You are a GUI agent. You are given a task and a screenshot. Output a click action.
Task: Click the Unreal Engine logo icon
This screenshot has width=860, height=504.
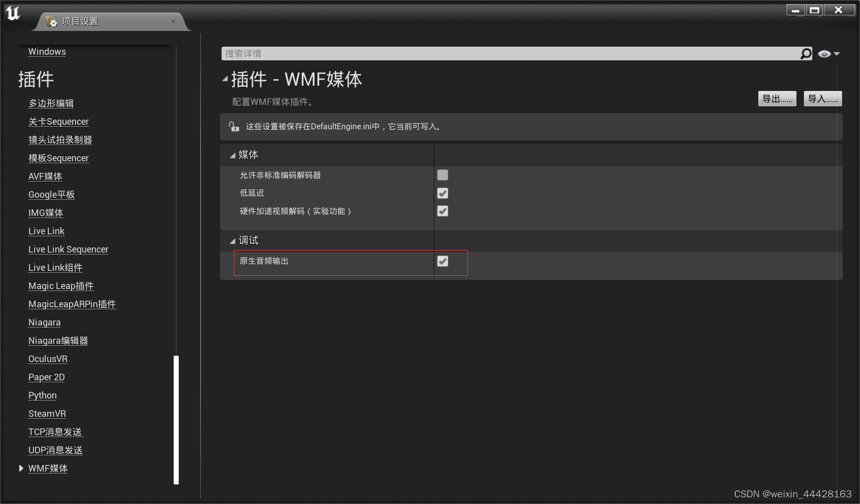(13, 13)
